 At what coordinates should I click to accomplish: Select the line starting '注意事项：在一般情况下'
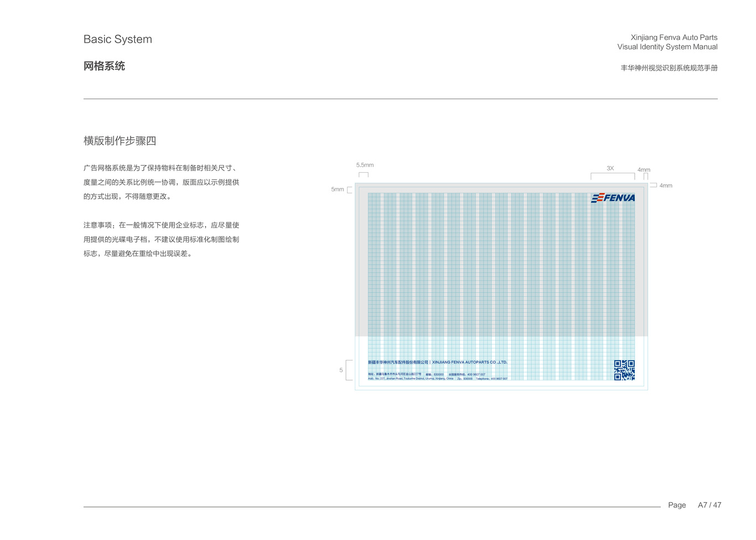click(x=161, y=225)
